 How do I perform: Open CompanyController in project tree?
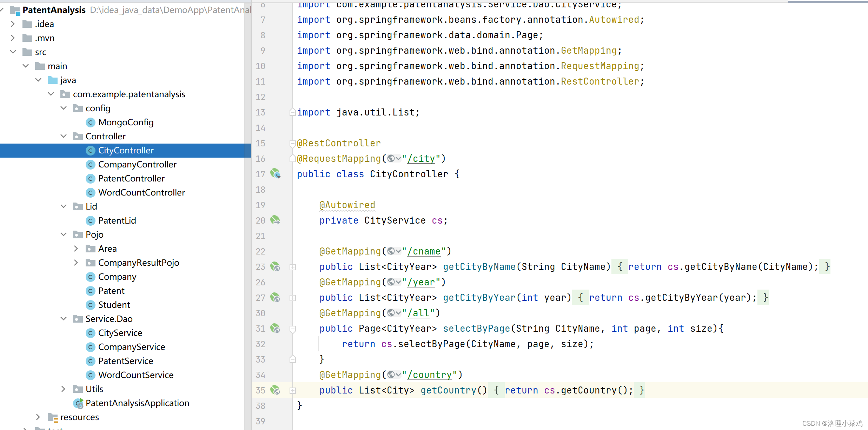[x=137, y=164]
